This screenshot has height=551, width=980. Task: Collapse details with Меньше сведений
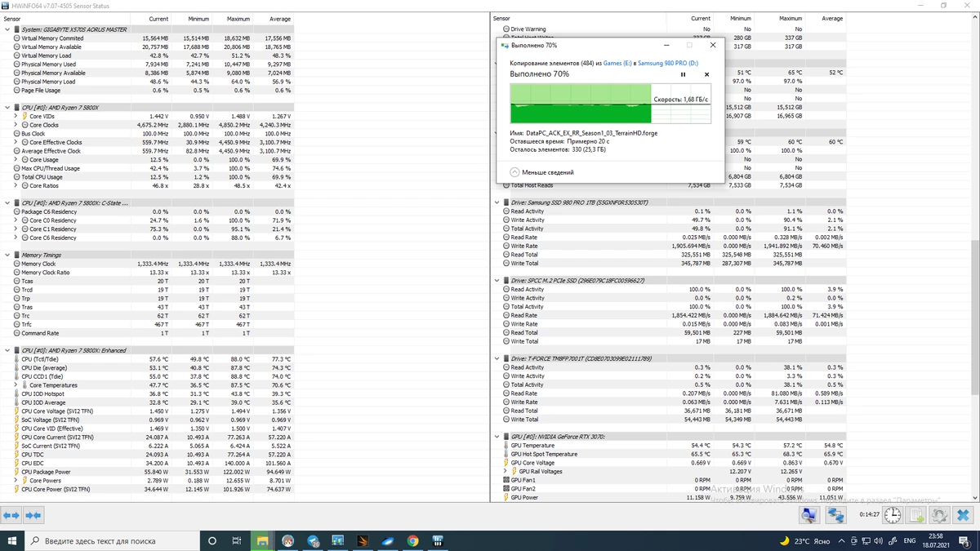pyautogui.click(x=541, y=172)
